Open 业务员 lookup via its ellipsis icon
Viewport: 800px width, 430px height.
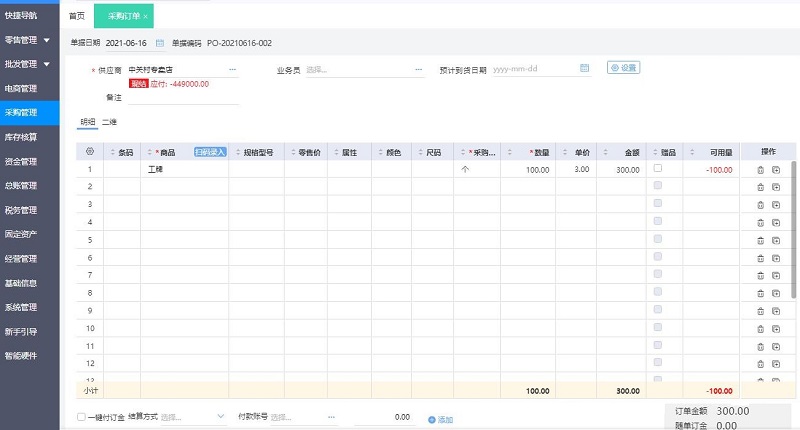(419, 69)
